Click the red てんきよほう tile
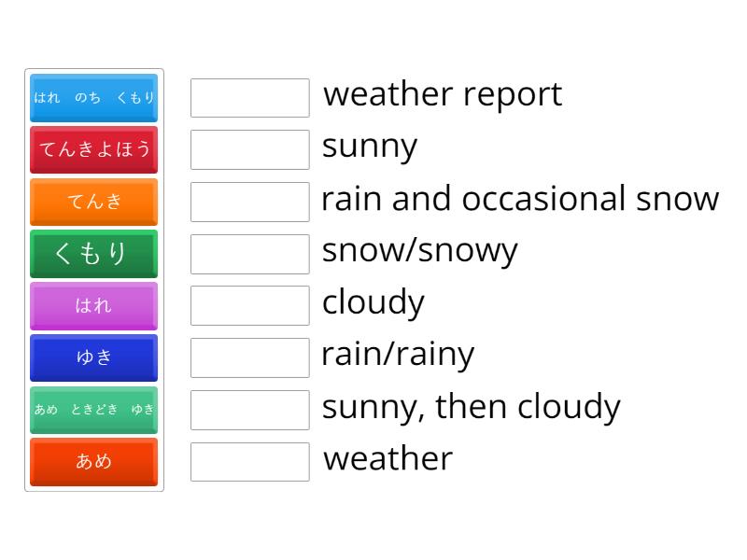The image size is (747, 560). pyautogui.click(x=94, y=149)
